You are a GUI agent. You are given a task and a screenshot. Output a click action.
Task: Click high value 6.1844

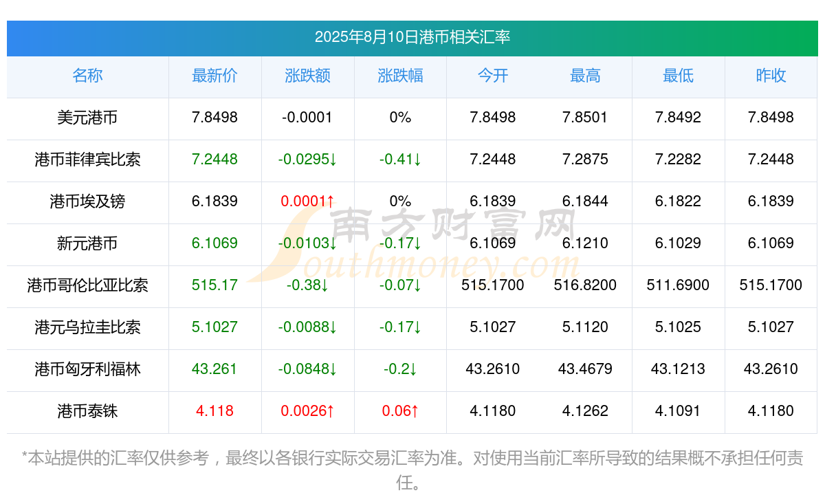585,201
